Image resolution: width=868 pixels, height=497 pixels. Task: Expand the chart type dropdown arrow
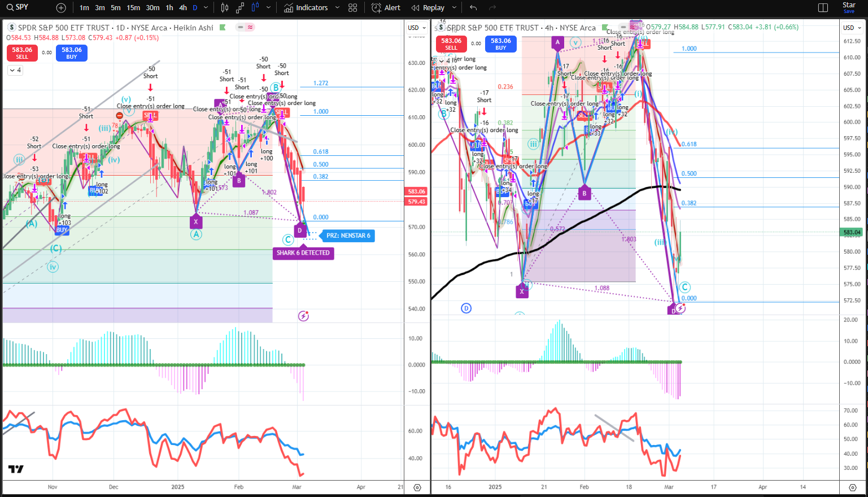(268, 8)
